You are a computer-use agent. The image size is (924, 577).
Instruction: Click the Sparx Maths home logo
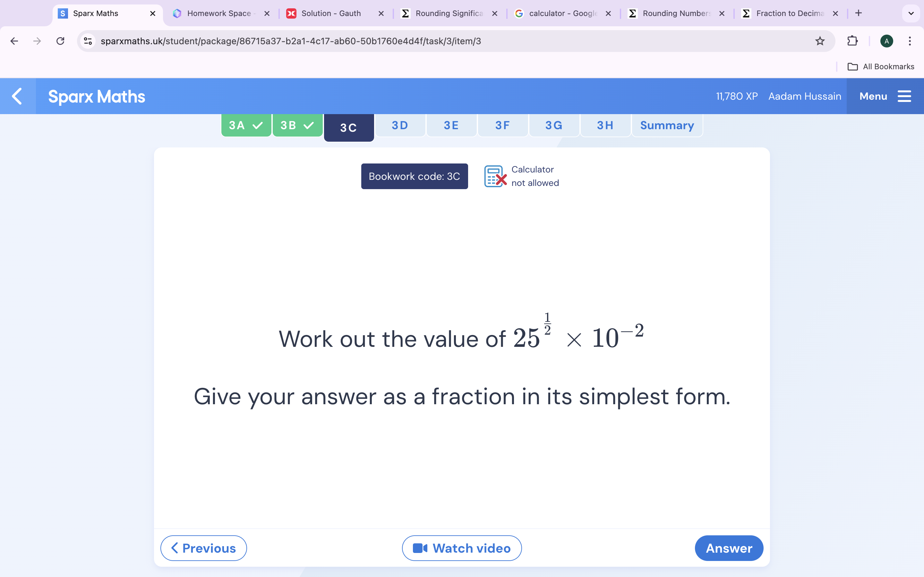97,96
